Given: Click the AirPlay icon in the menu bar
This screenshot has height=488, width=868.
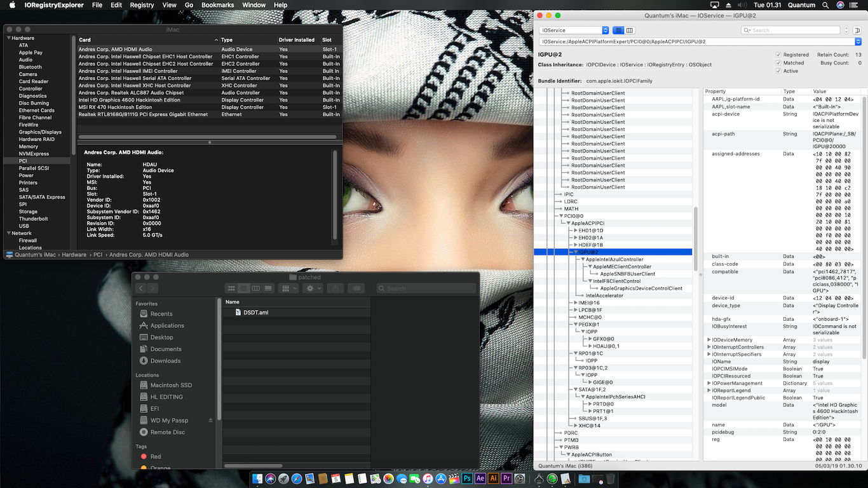Looking at the screenshot, I should click(x=714, y=5).
